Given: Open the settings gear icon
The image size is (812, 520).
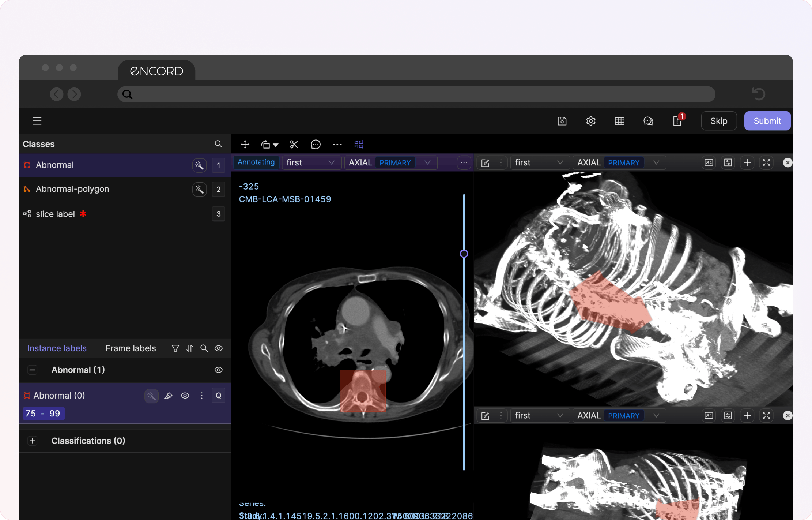Looking at the screenshot, I should (591, 121).
